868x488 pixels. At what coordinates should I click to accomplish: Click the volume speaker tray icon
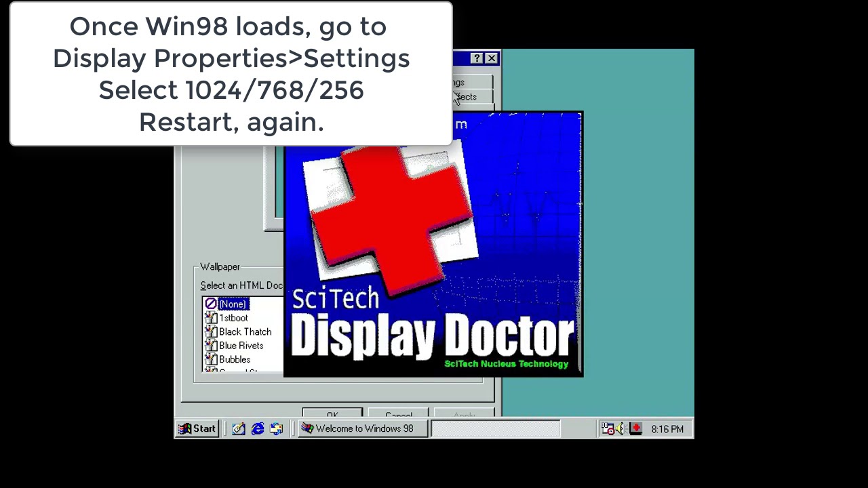pos(620,428)
